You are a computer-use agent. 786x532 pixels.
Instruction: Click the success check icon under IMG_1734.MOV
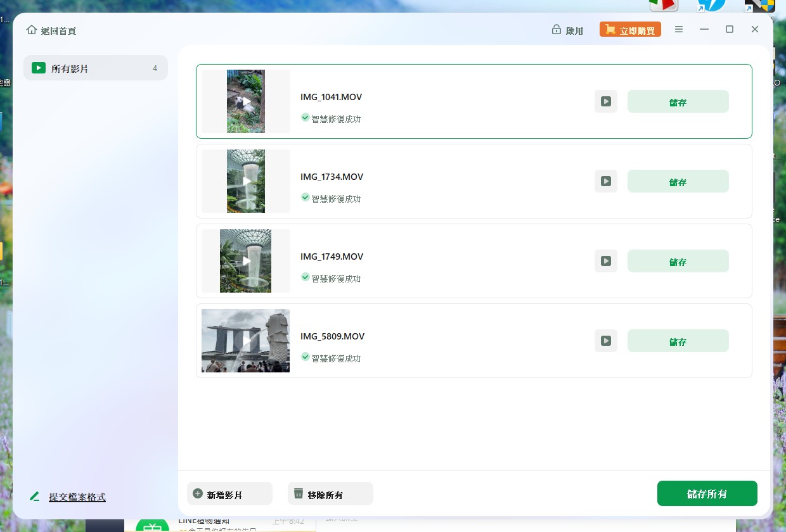tap(305, 198)
